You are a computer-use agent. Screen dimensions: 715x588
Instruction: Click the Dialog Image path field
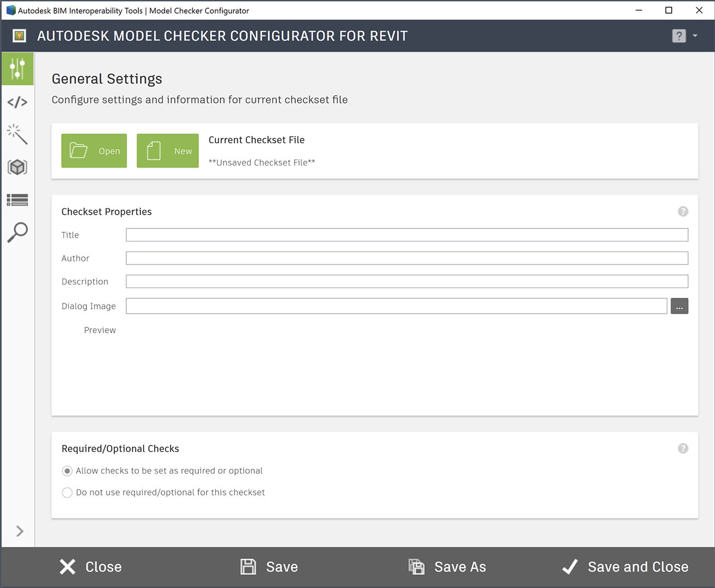click(x=397, y=306)
